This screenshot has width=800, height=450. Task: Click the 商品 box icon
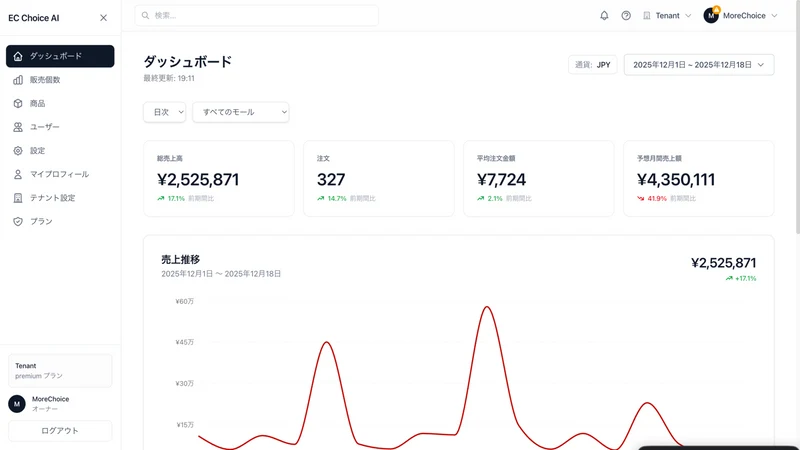click(18, 104)
